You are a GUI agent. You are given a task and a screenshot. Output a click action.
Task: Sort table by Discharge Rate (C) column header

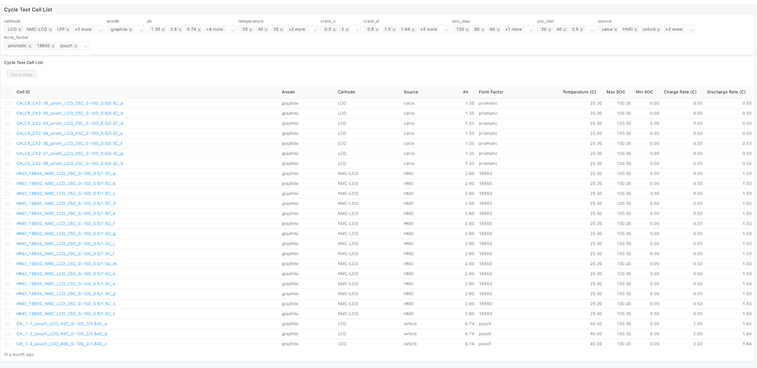point(726,92)
